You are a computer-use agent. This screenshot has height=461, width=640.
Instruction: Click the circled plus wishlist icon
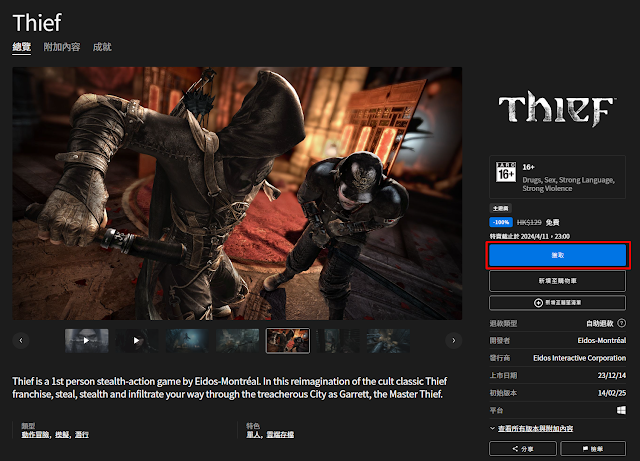tap(538, 303)
